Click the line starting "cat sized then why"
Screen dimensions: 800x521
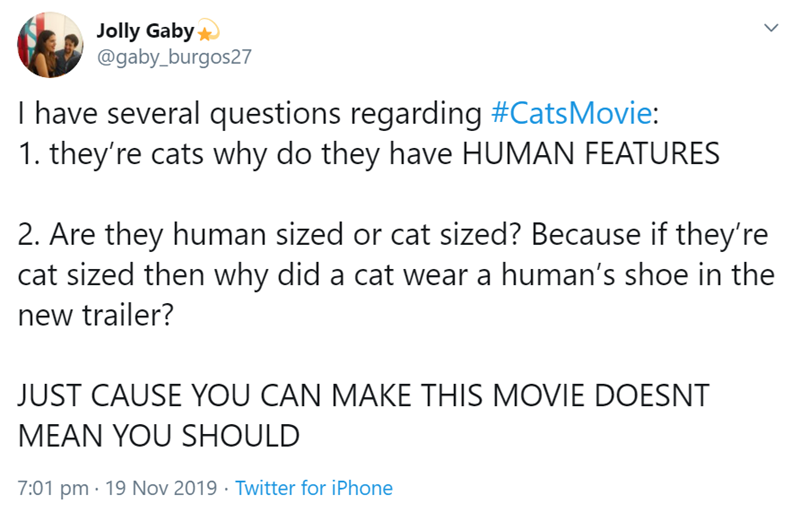click(x=395, y=276)
